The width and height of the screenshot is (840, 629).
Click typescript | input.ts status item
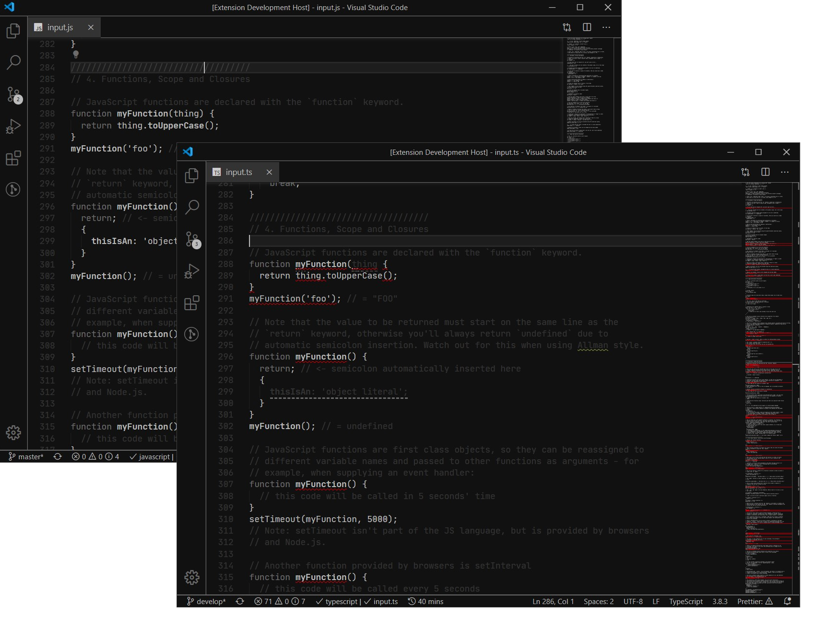click(357, 601)
